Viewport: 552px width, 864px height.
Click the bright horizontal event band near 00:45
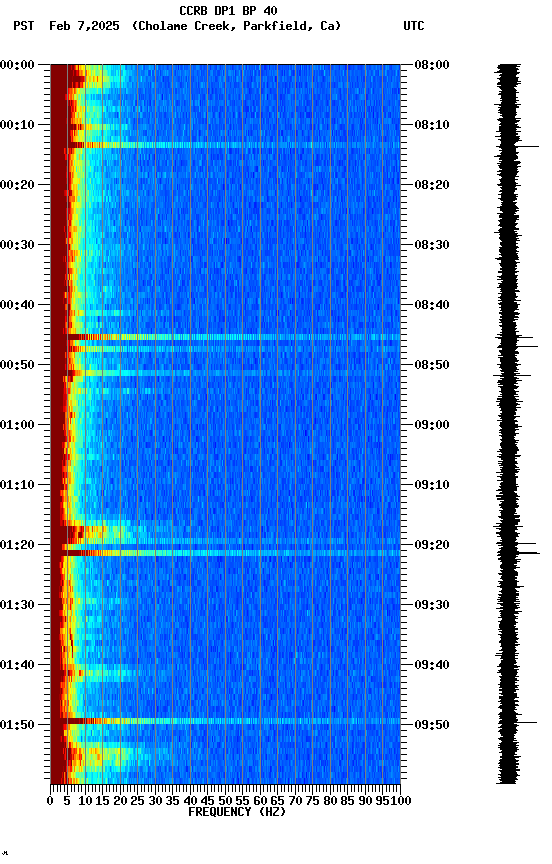(225, 337)
